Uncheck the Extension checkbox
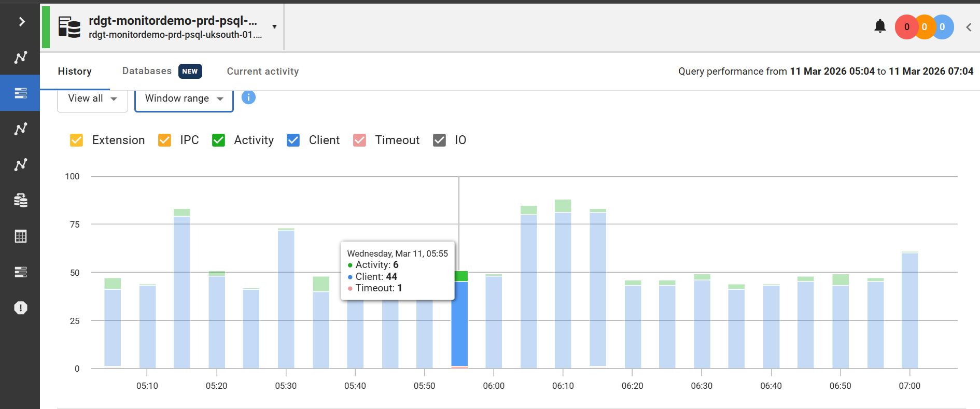980x409 pixels. pyautogui.click(x=76, y=140)
